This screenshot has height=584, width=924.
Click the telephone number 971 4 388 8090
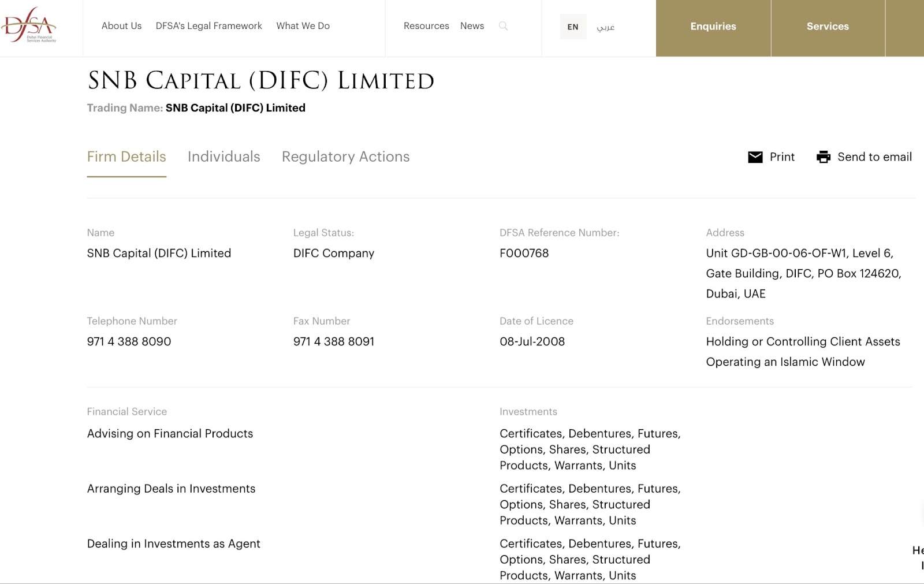coord(129,341)
